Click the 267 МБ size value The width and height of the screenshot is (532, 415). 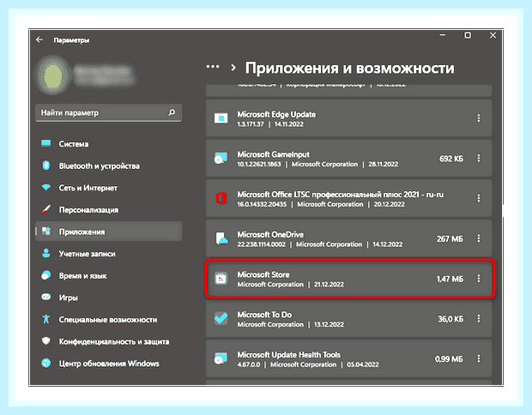click(450, 238)
